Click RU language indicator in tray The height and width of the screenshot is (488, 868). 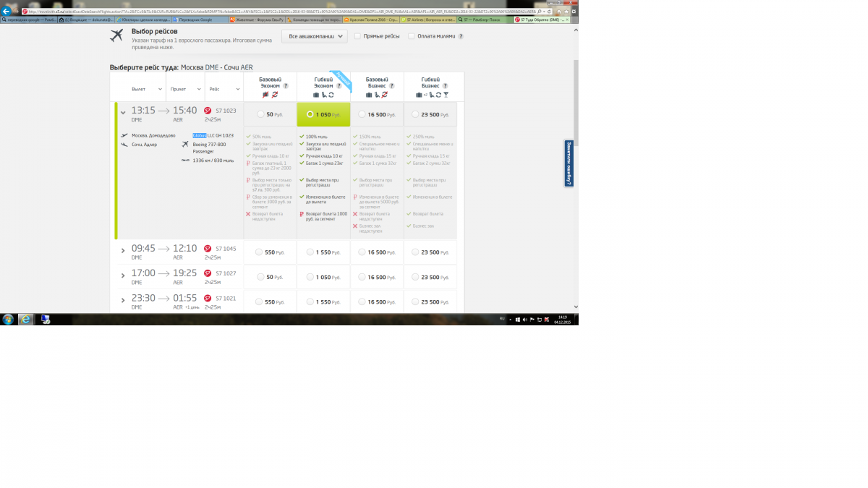click(503, 319)
